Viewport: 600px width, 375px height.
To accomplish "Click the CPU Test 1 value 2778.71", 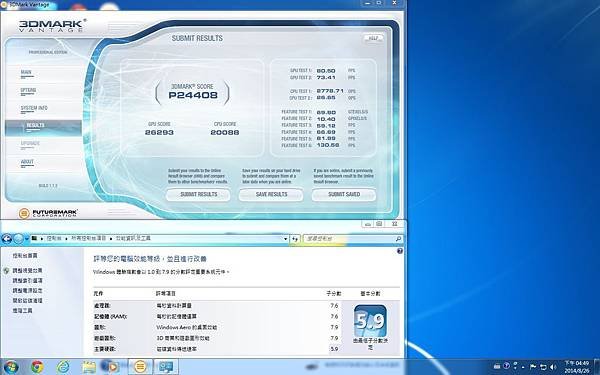I will pos(330,91).
